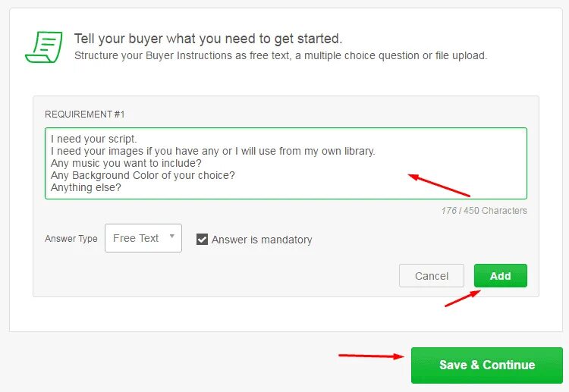Screen dimensions: 569x392
Task: Click the 'Answer is mandatory' label text
Action: click(x=262, y=240)
